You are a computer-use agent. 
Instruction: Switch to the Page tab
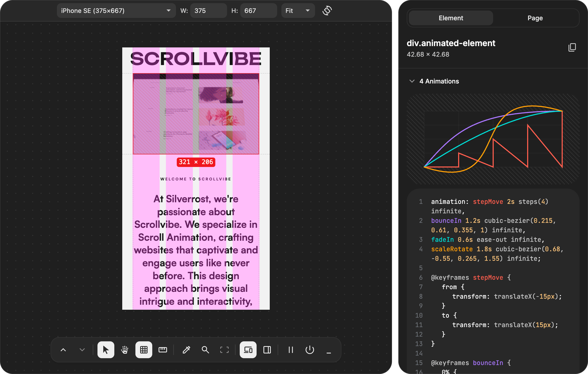535,18
